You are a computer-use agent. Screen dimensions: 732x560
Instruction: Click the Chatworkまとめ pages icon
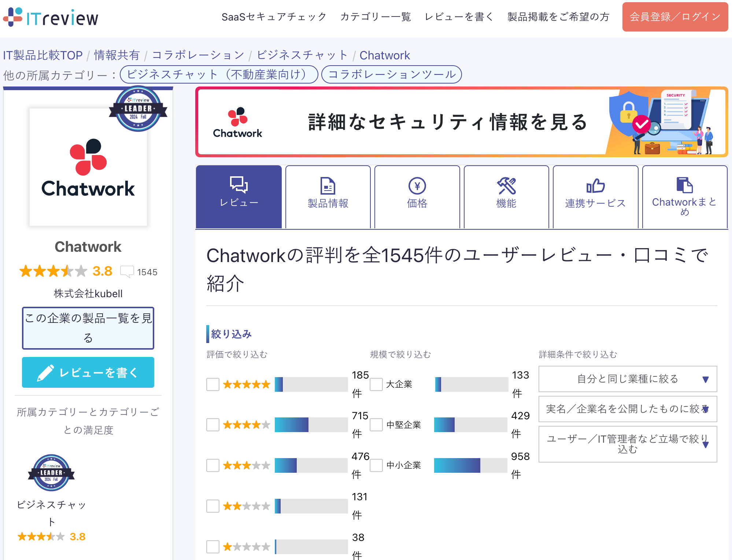point(684,185)
